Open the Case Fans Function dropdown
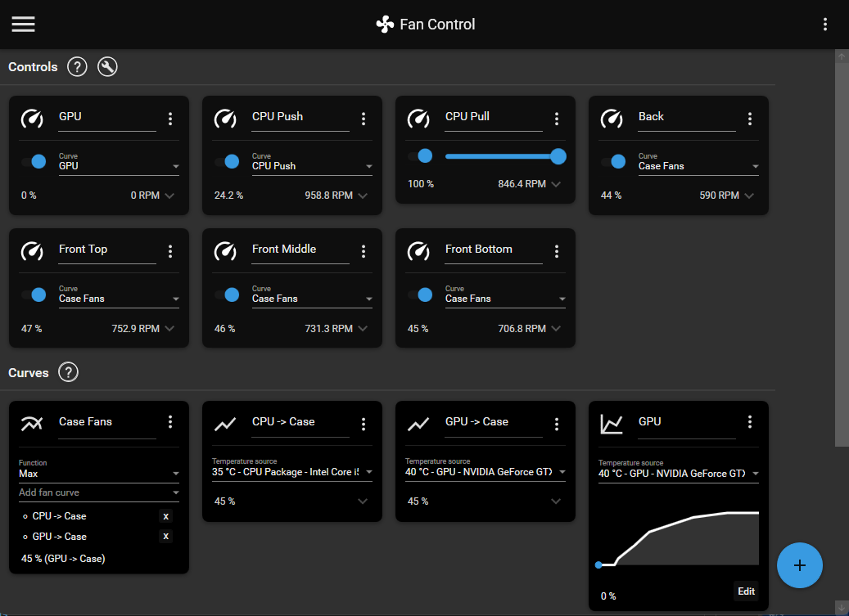 click(x=99, y=470)
